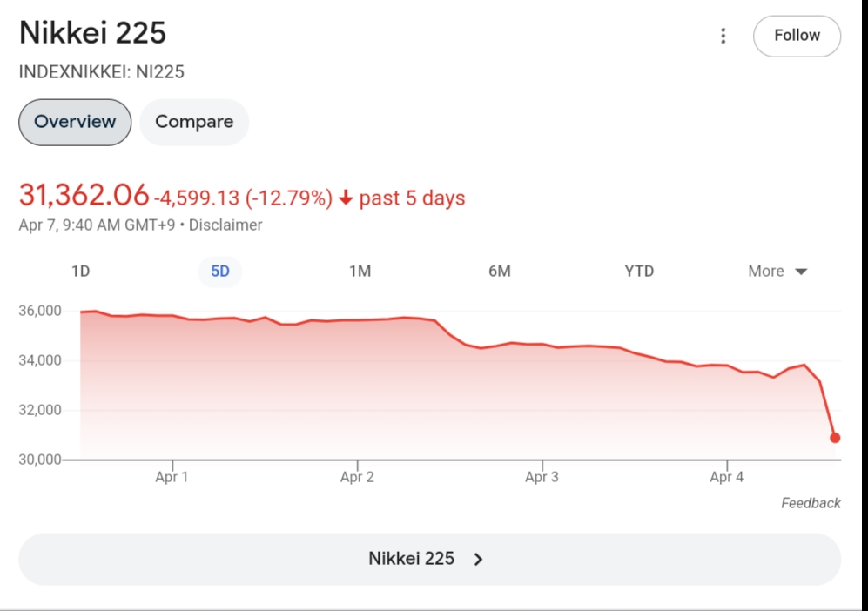The width and height of the screenshot is (868, 611).
Task: Select the 1M time range
Action: pyautogui.click(x=360, y=272)
